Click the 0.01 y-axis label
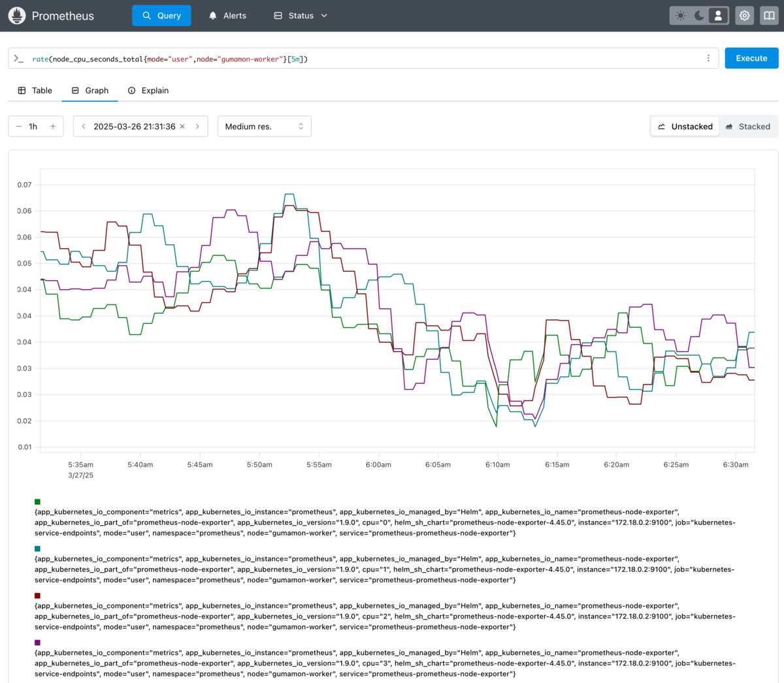 point(24,447)
